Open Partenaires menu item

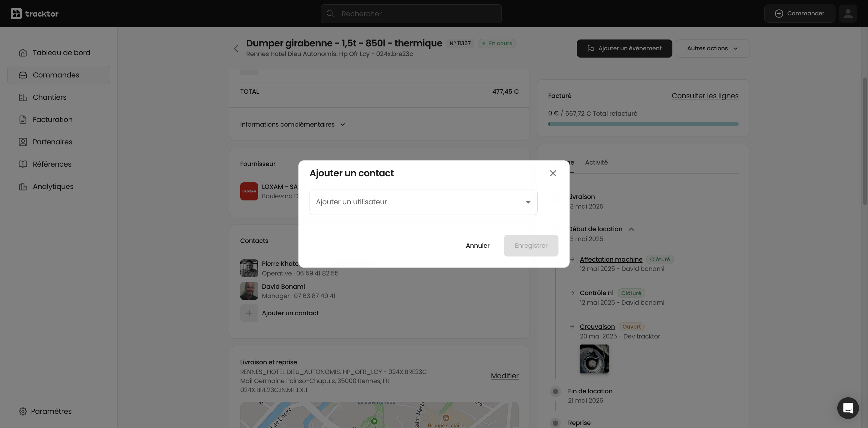[59, 142]
